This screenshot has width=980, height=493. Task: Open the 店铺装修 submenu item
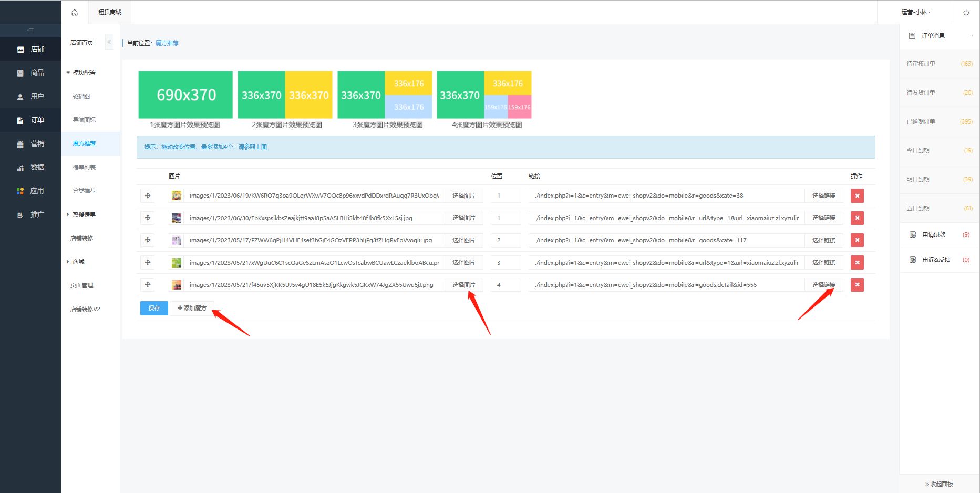[x=82, y=238]
